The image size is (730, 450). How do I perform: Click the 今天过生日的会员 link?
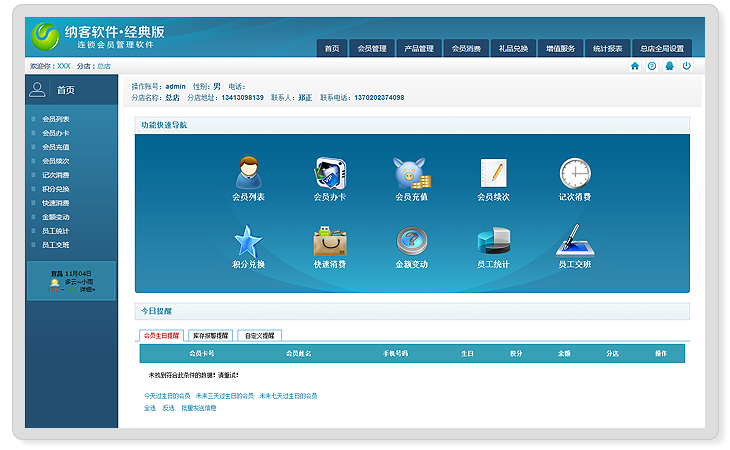tap(167, 396)
